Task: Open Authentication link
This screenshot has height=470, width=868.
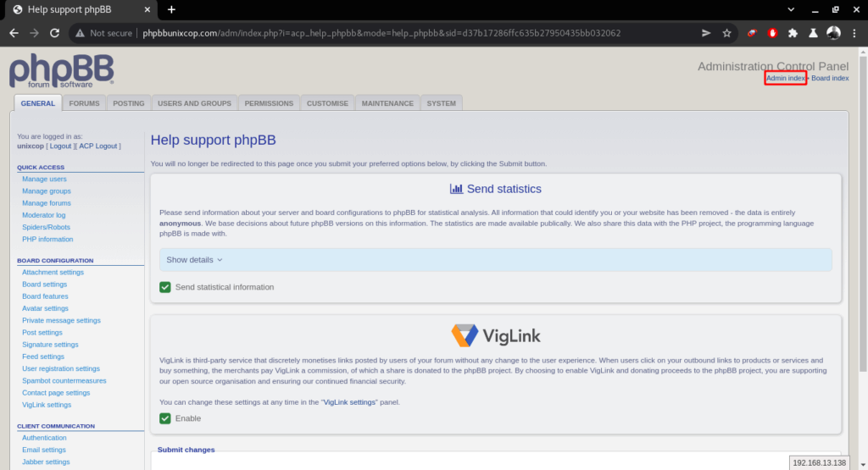Action: [x=44, y=438]
